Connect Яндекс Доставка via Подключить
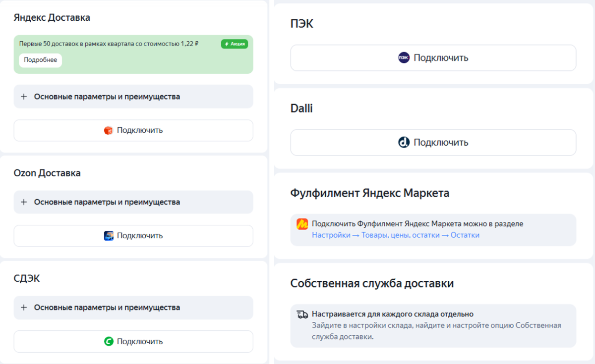595x364 pixels. 133,130
